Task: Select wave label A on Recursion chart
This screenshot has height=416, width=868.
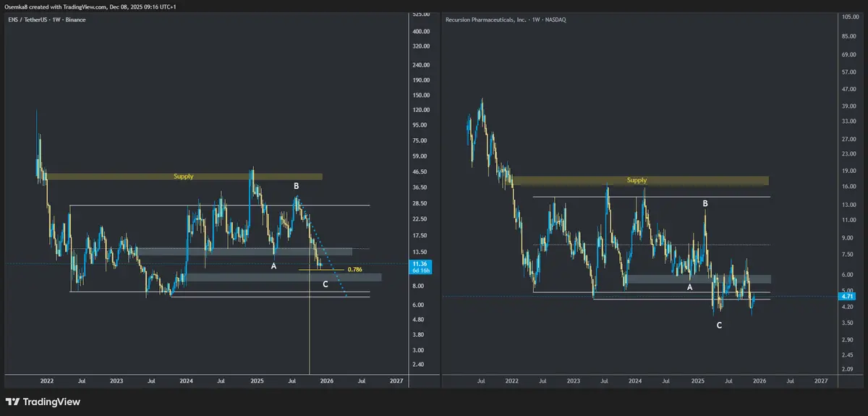Action: pos(689,287)
